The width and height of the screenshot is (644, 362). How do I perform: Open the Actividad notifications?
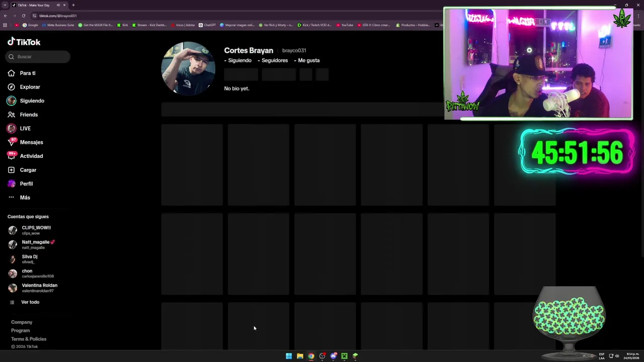tap(25, 156)
